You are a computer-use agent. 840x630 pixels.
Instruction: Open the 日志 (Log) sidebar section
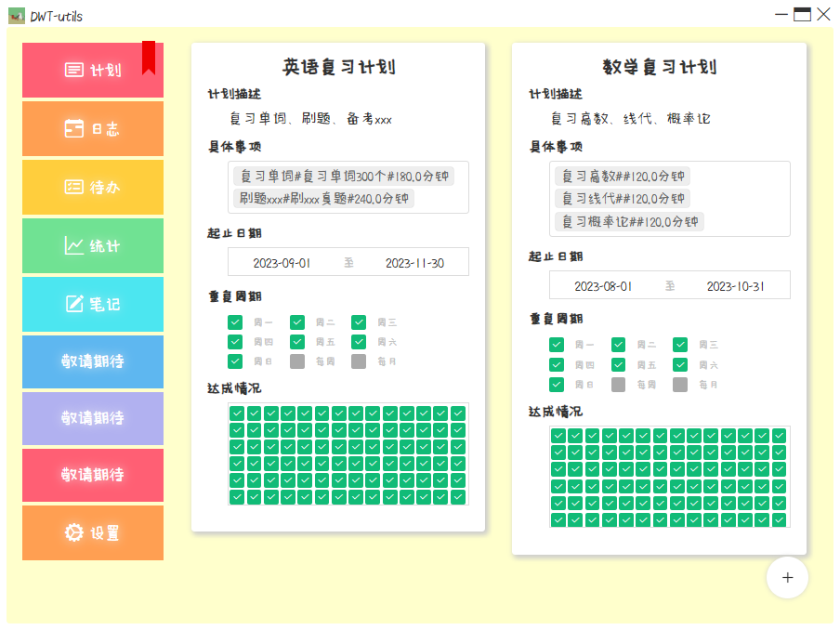[93, 129]
